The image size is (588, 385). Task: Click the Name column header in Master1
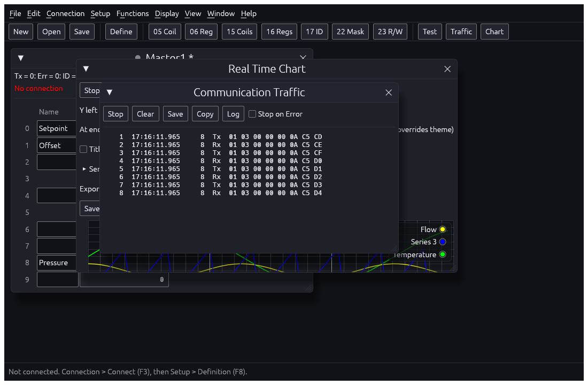[x=49, y=112]
